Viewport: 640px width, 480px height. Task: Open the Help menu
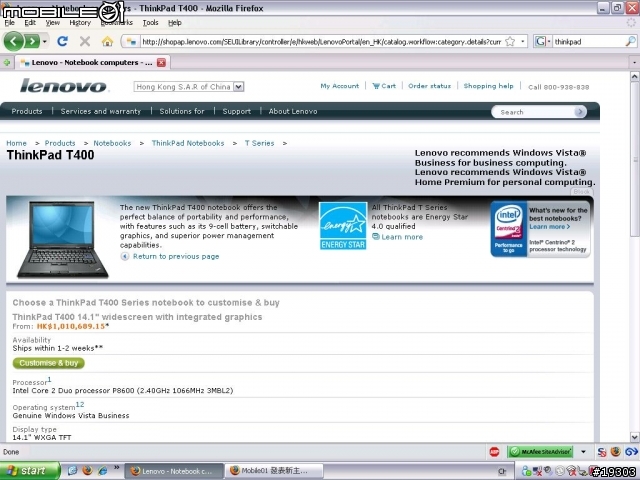175,23
